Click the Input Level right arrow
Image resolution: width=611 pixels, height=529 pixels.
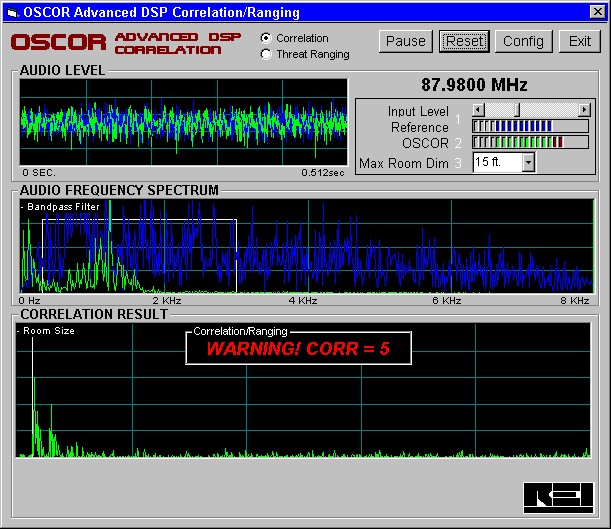tap(584, 110)
